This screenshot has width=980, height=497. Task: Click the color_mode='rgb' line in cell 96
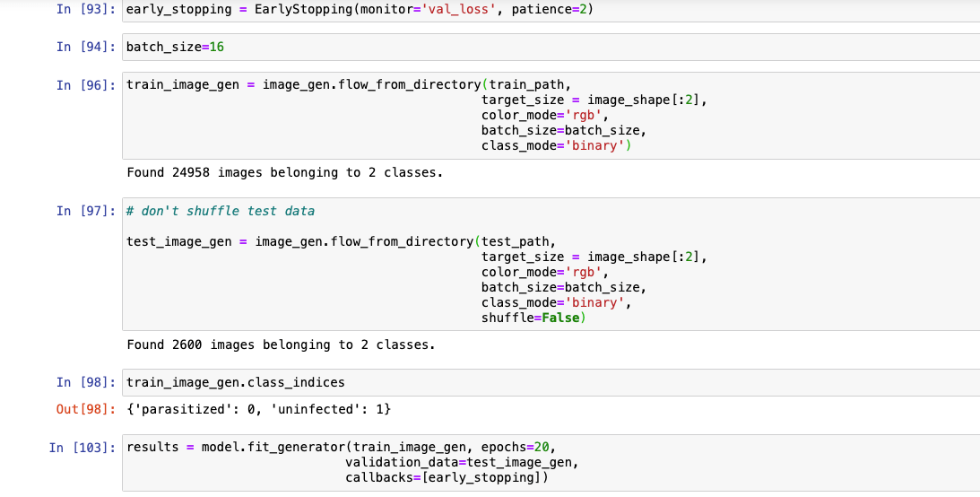click(x=545, y=115)
